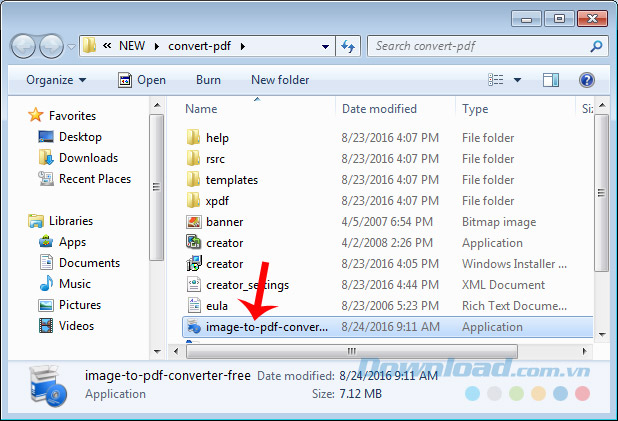Click the Back navigation arrow

point(23,47)
